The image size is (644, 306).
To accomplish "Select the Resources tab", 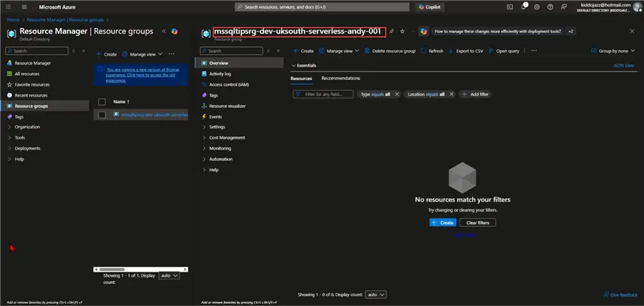I will [x=301, y=79].
